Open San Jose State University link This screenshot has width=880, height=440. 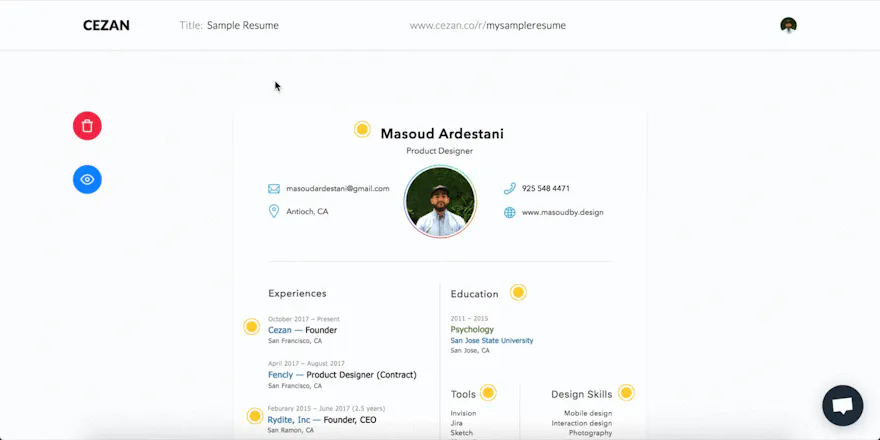pyautogui.click(x=492, y=341)
